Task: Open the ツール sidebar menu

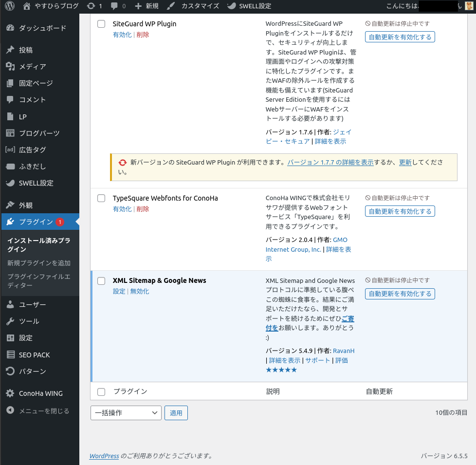Action: (x=29, y=321)
